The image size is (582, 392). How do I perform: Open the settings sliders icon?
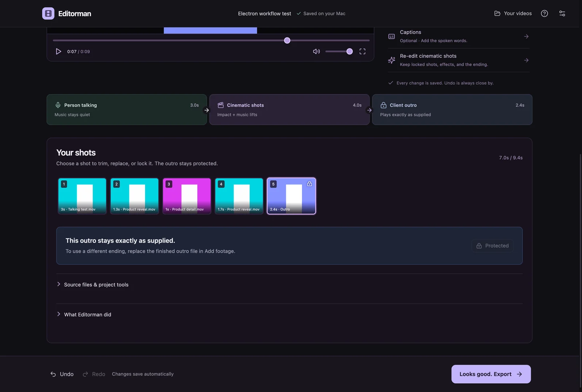tap(562, 13)
